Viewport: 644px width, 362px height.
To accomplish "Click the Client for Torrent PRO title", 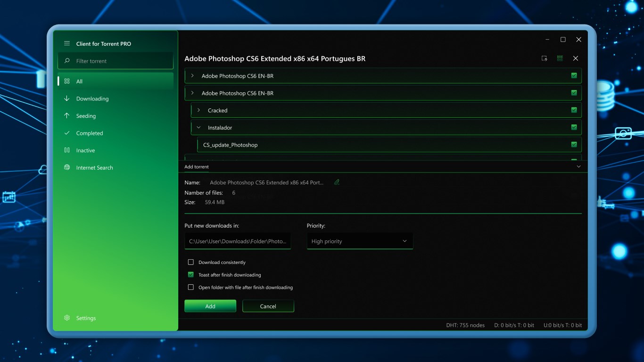I will pos(104,44).
